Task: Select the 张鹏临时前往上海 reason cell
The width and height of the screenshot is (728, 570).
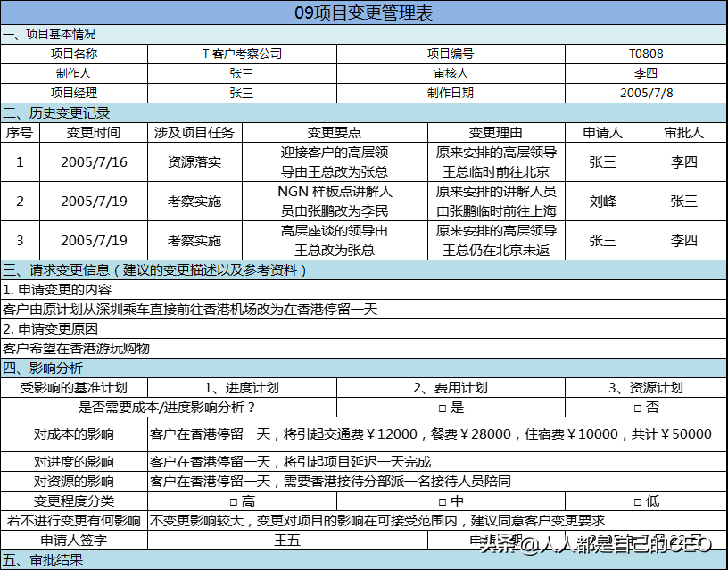Action: pos(496,201)
